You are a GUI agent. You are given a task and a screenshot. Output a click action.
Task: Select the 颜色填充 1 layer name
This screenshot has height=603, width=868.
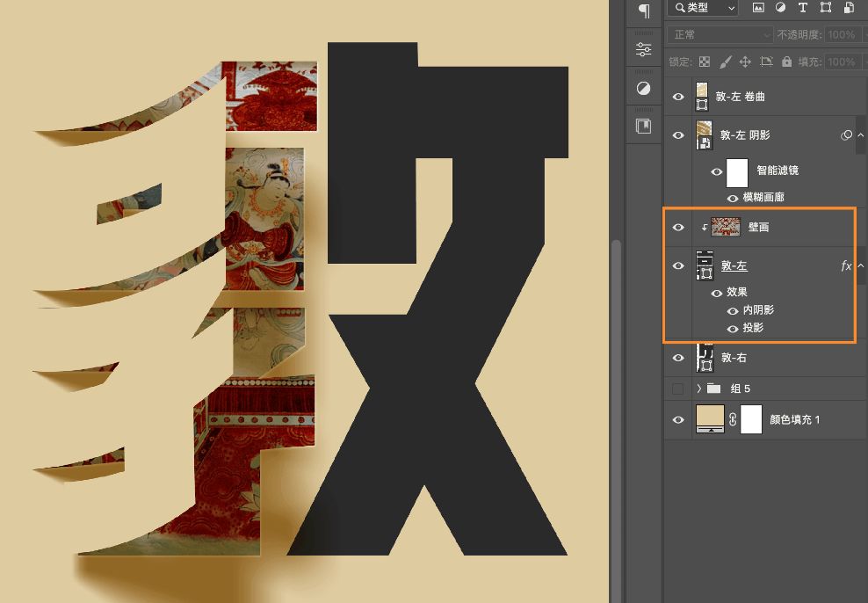point(795,419)
